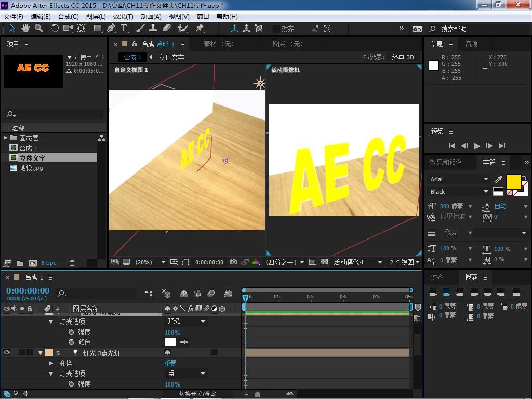
Task: Expand the 变换 property group
Action: coord(51,363)
